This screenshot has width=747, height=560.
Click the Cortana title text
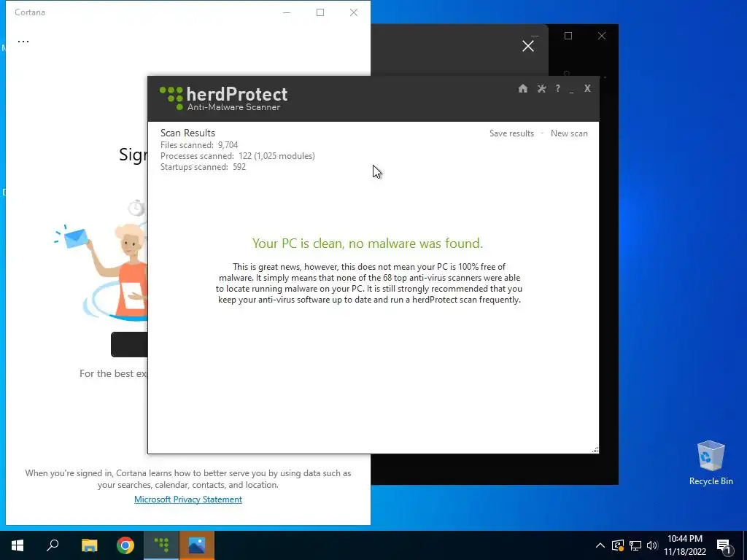pos(30,12)
